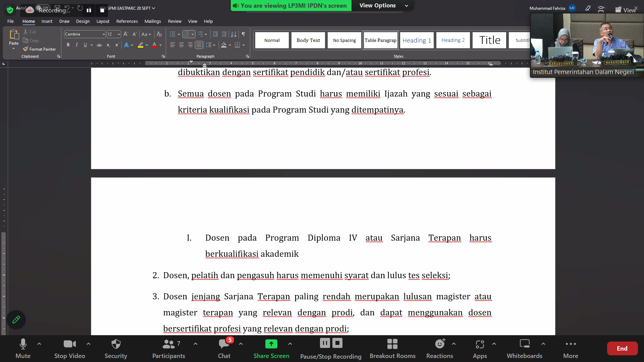Apply the Normal style
Image resolution: width=644 pixels, height=362 pixels.
click(x=272, y=40)
